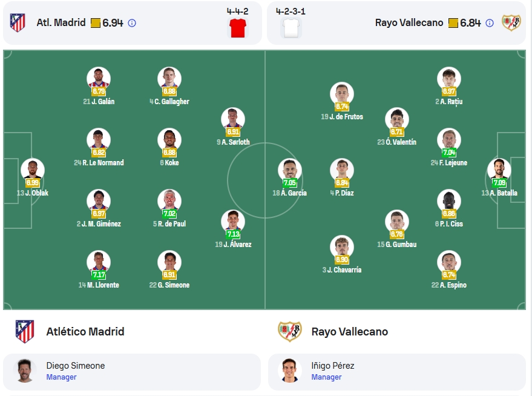Viewport: 532px width, 396px height.
Task: Click the Atlético Madrid team name below the pitch
Action: pyautogui.click(x=85, y=332)
